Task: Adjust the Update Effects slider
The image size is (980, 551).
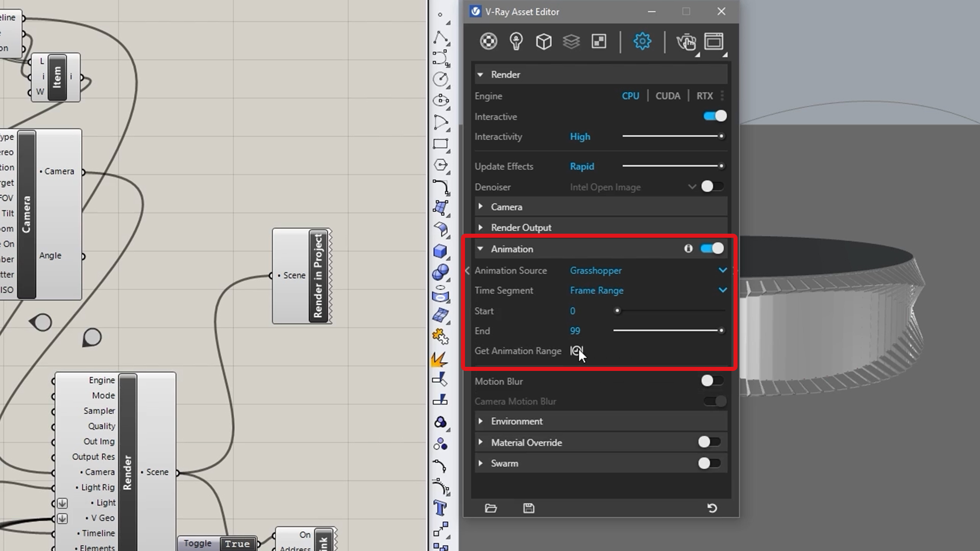Action: [x=673, y=166]
